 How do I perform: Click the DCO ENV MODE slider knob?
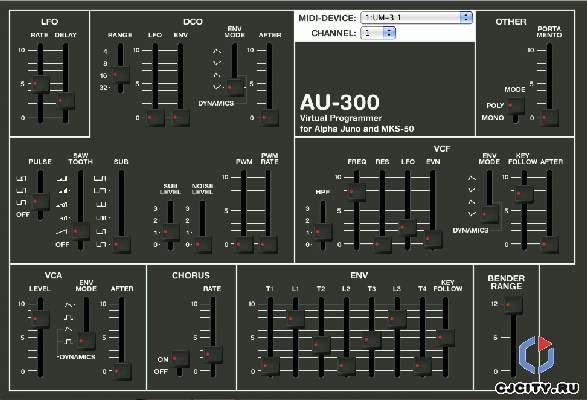(x=235, y=88)
